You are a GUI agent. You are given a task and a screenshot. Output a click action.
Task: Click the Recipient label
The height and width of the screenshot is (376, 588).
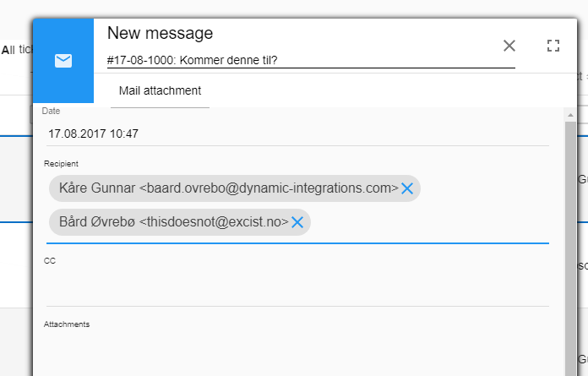[61, 164]
